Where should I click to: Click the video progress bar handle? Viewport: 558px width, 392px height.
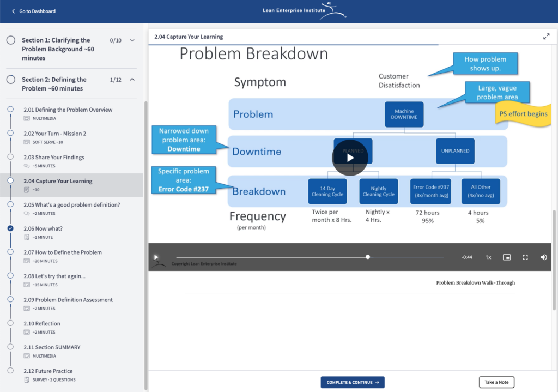368,257
